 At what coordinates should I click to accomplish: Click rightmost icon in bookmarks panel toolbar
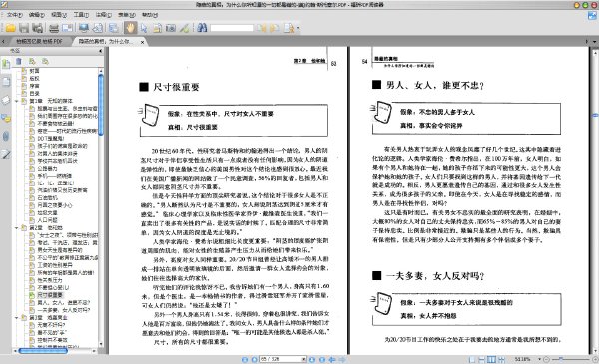[45, 61]
